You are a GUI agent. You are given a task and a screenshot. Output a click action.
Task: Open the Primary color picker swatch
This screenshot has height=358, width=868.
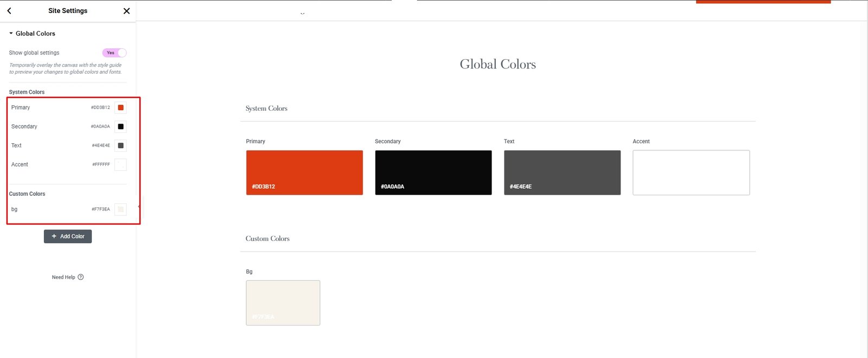point(120,107)
